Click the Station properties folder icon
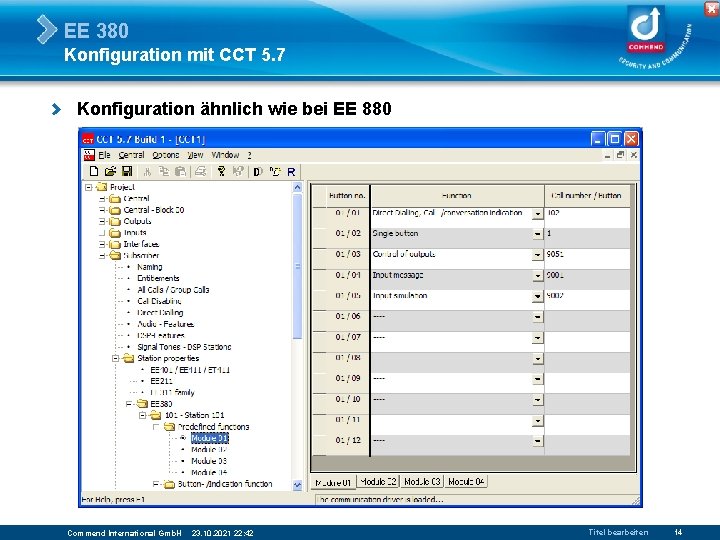 [x=129, y=358]
